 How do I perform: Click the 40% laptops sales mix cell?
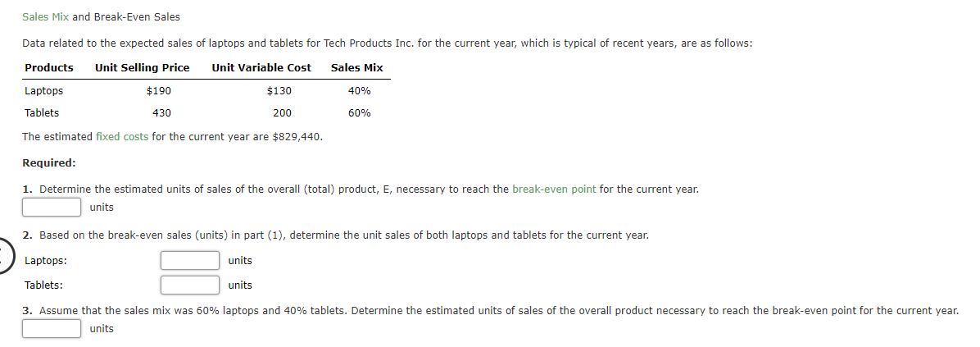(x=360, y=91)
